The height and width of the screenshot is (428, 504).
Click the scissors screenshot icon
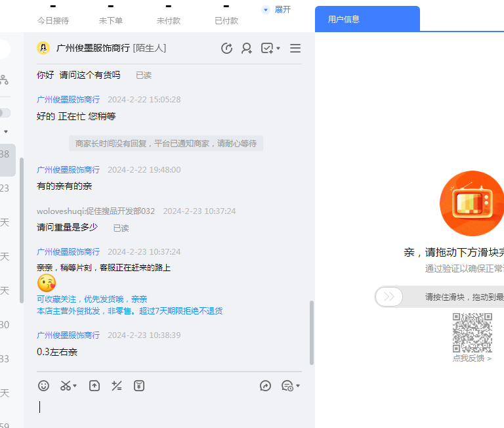pyautogui.click(x=66, y=386)
